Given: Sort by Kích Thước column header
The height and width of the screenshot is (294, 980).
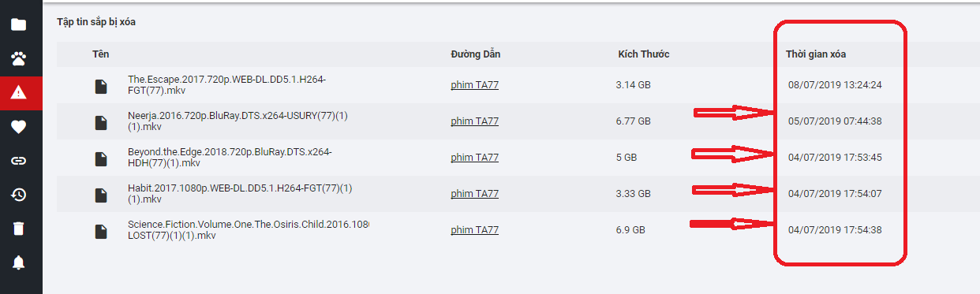Looking at the screenshot, I should 643,54.
